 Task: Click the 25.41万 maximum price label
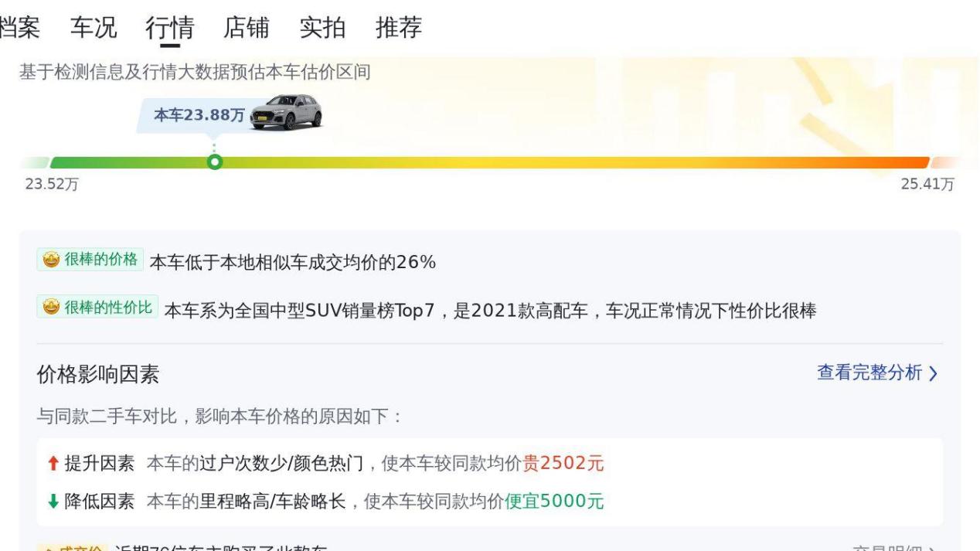(x=927, y=184)
